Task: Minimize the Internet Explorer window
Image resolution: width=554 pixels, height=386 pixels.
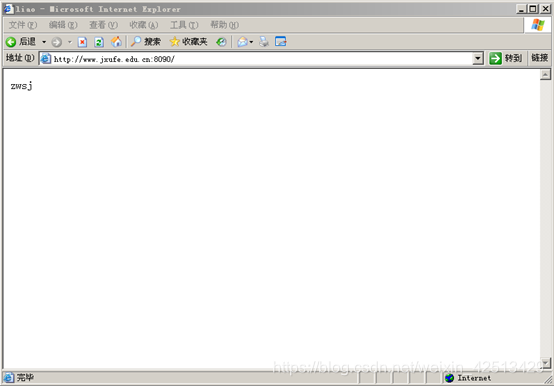Action: (x=521, y=9)
